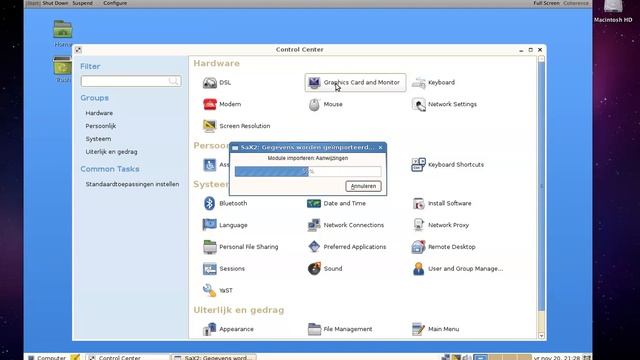
Task: Open the Sessions settings icon
Action: [x=224, y=269]
